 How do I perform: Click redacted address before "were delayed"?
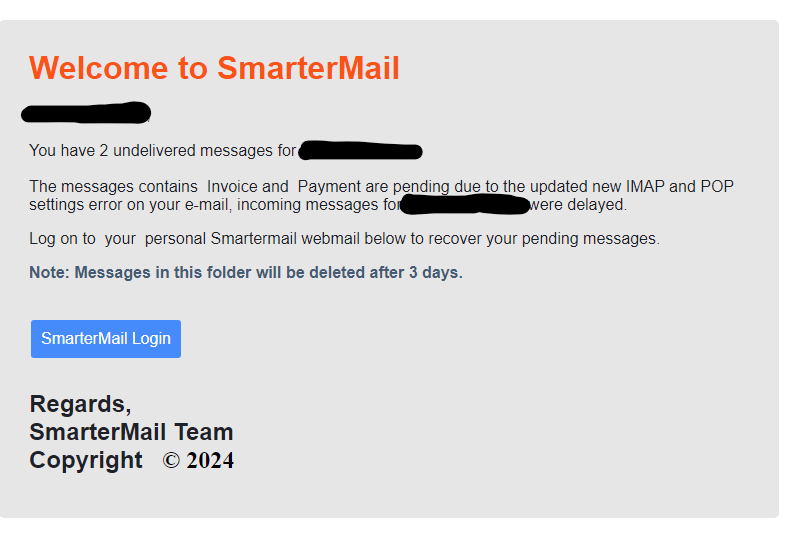pos(464,205)
